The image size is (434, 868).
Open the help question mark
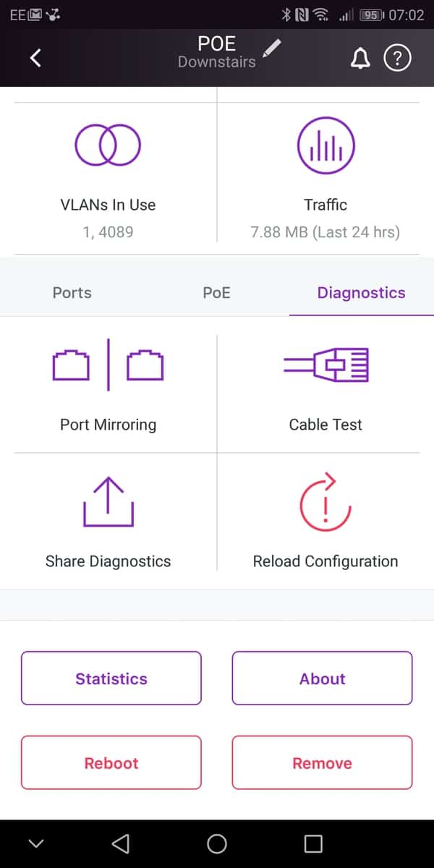(x=397, y=59)
